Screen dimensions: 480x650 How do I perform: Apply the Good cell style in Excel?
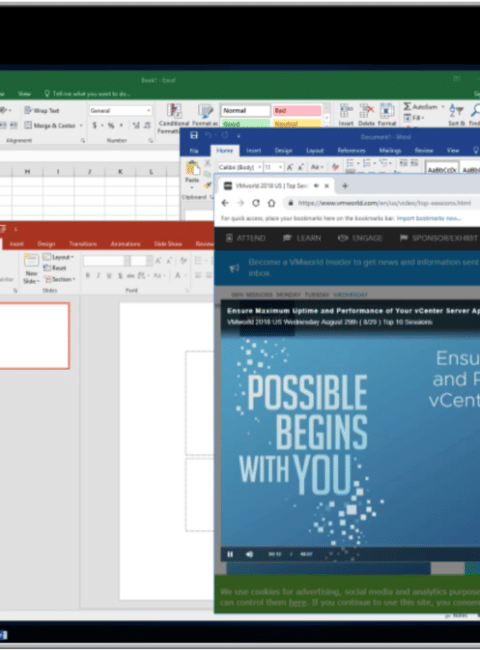coord(245,124)
